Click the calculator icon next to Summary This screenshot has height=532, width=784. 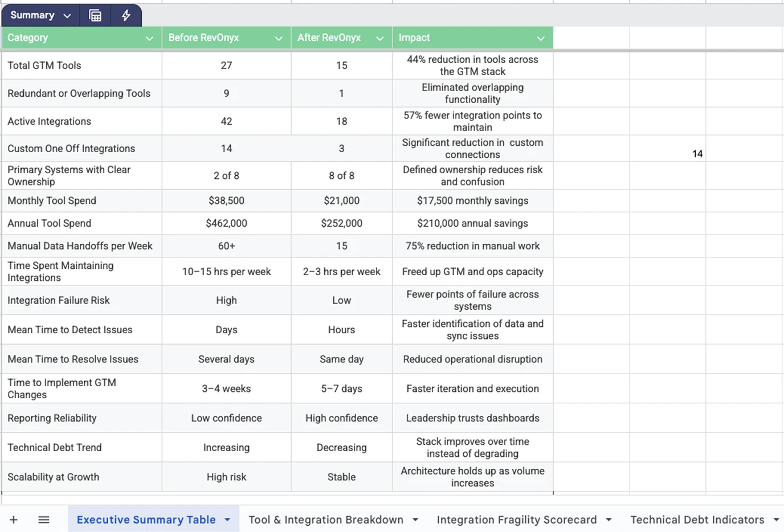click(x=95, y=15)
